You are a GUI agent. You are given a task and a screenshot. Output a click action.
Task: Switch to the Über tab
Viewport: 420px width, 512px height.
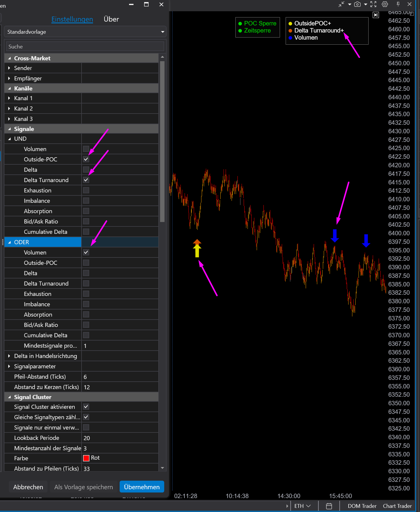[111, 19]
